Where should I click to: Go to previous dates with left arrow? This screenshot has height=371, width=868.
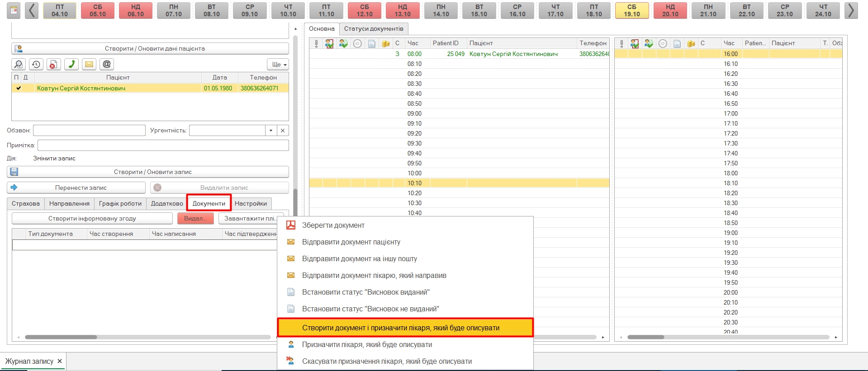pos(31,10)
